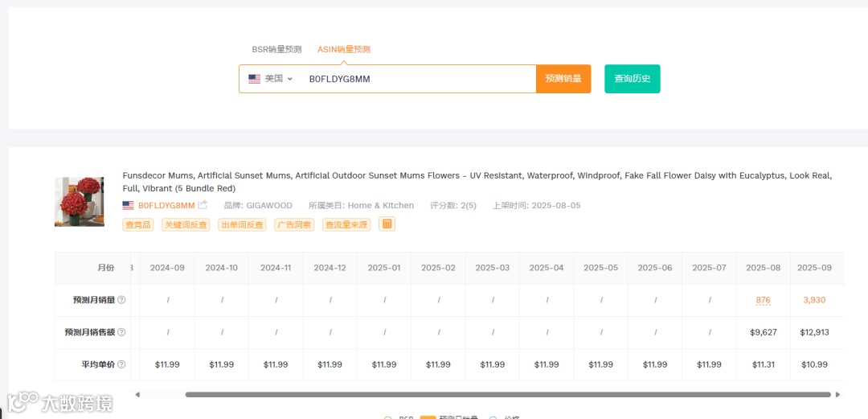Viewport: 868px width, 419px height.
Task: Focus the ASIN input field B0FLDYG8MM
Action: click(418, 79)
